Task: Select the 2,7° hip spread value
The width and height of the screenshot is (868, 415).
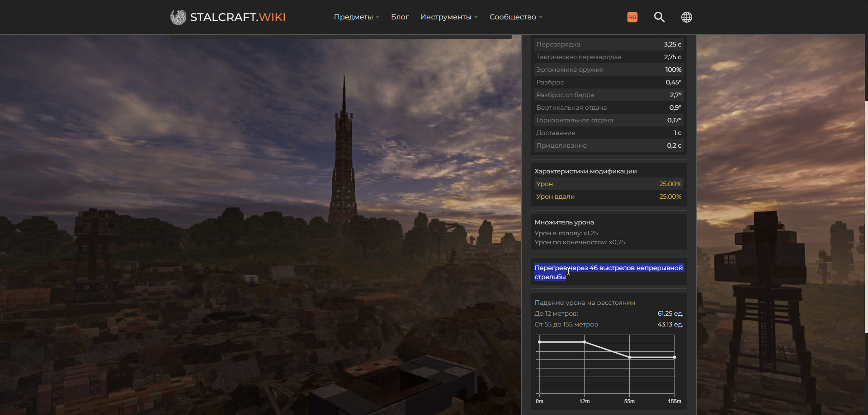Action: click(x=675, y=95)
